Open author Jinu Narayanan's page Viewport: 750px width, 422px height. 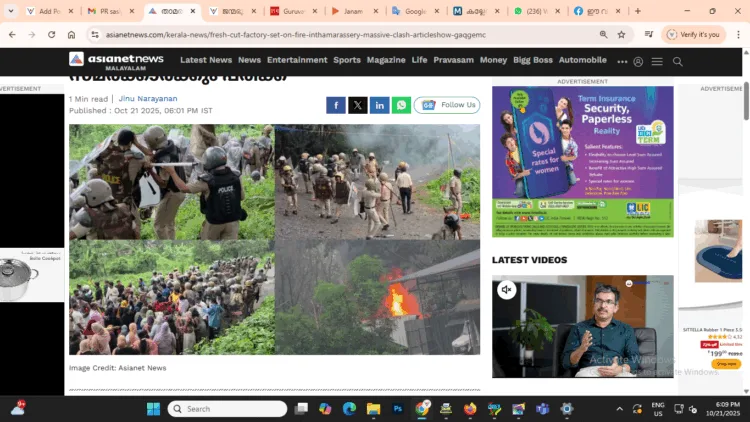[x=146, y=99]
